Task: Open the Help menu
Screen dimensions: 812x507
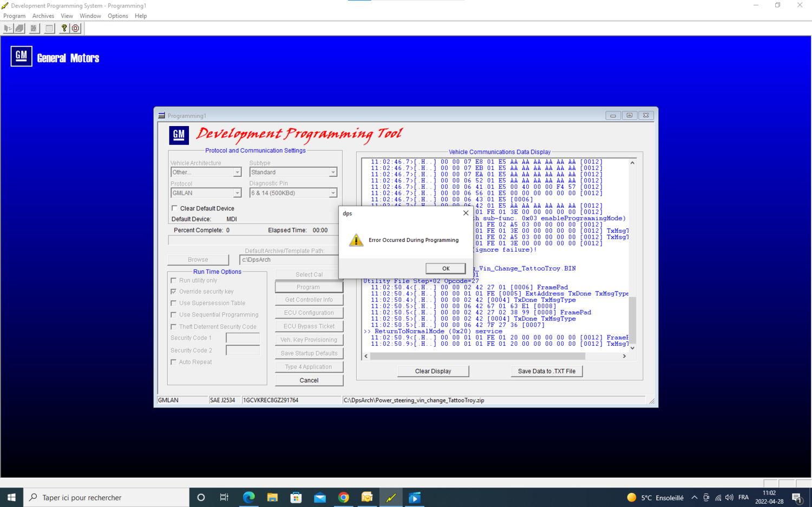Action: click(141, 16)
